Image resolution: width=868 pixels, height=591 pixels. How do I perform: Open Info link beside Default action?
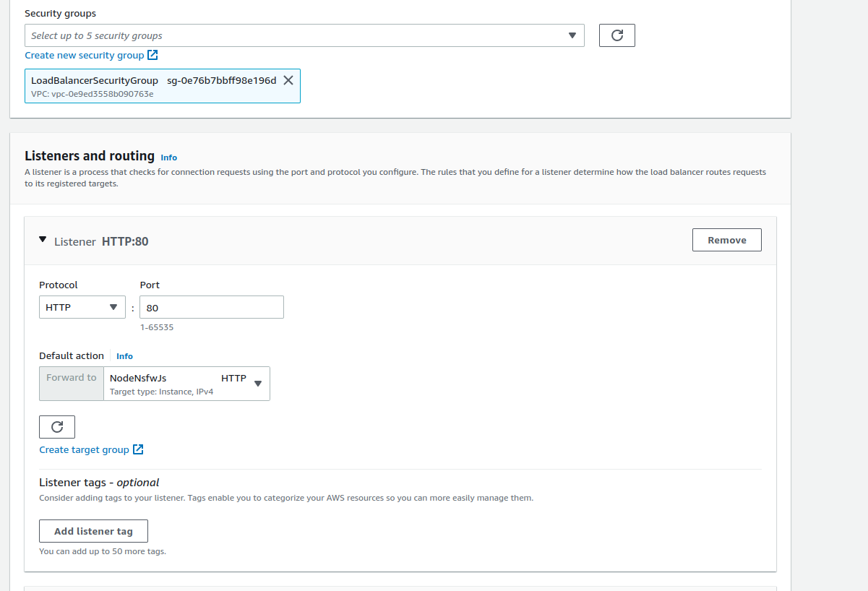click(124, 356)
